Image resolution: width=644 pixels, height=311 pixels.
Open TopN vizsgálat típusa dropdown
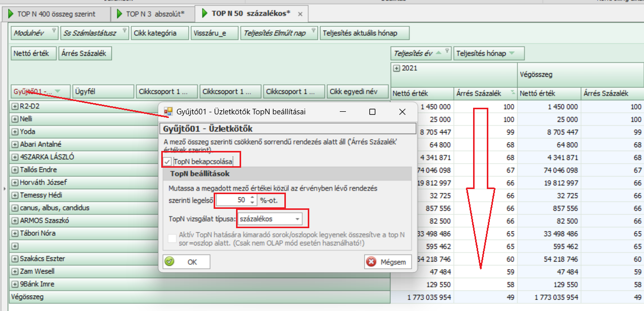tap(297, 219)
